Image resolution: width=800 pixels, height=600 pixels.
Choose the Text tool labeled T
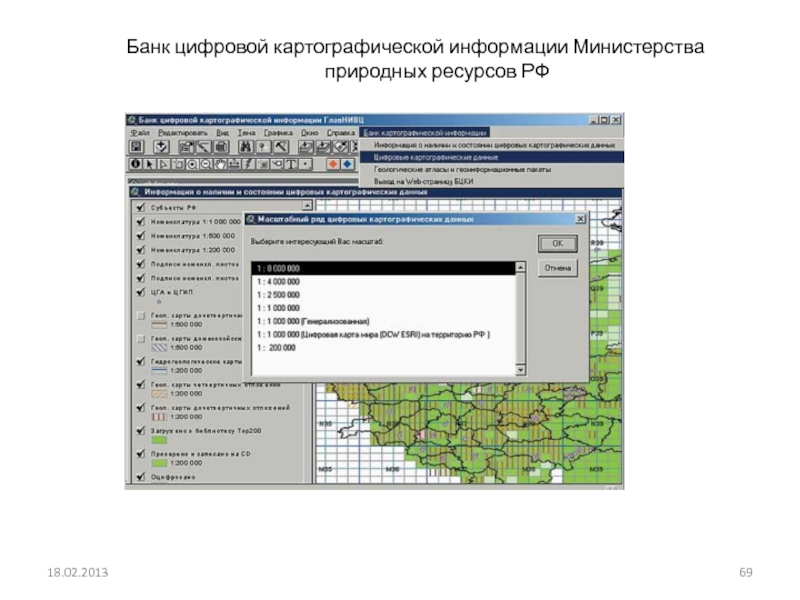pyautogui.click(x=291, y=164)
